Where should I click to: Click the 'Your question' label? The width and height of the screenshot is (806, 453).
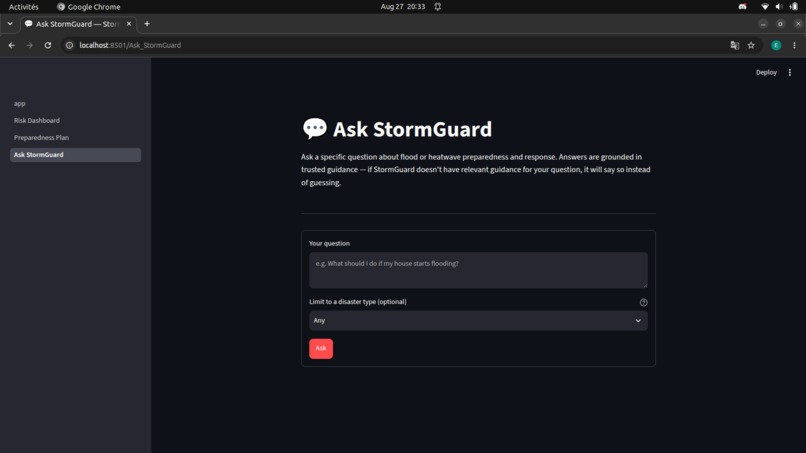click(329, 243)
